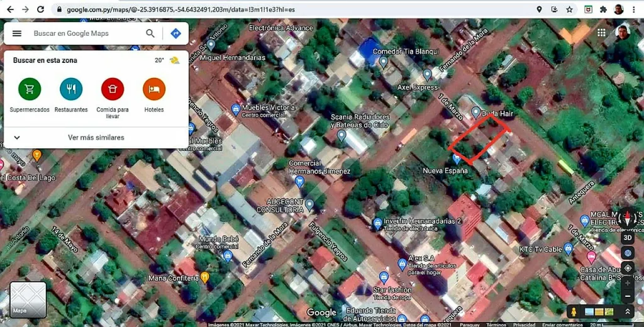This screenshot has height=327, width=644.
Task: Click the Nueva España place label
Action: pos(445,170)
